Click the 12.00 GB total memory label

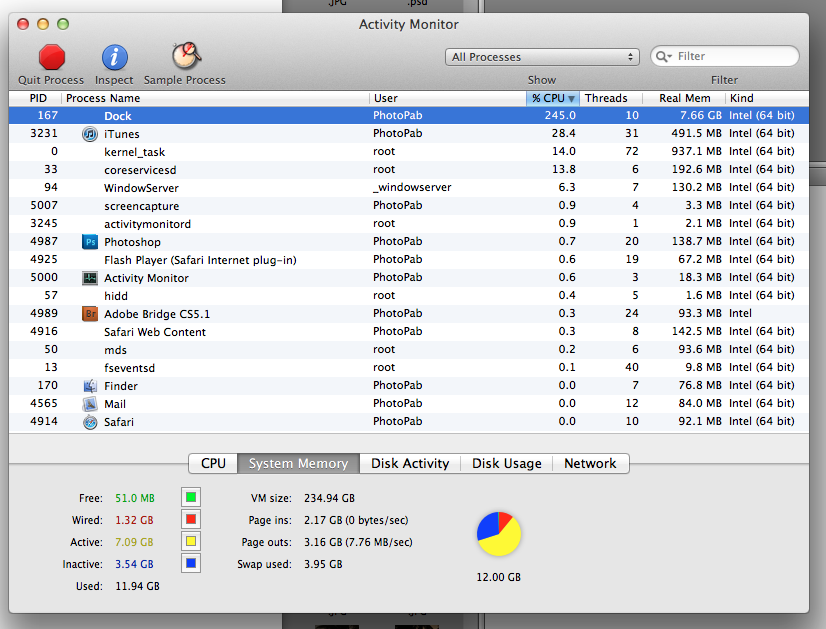[498, 577]
